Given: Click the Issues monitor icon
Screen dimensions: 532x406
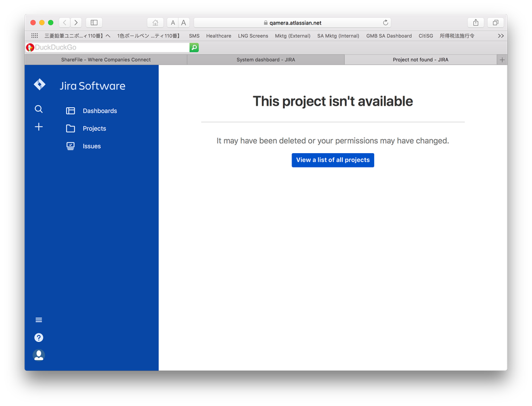Looking at the screenshot, I should (70, 146).
